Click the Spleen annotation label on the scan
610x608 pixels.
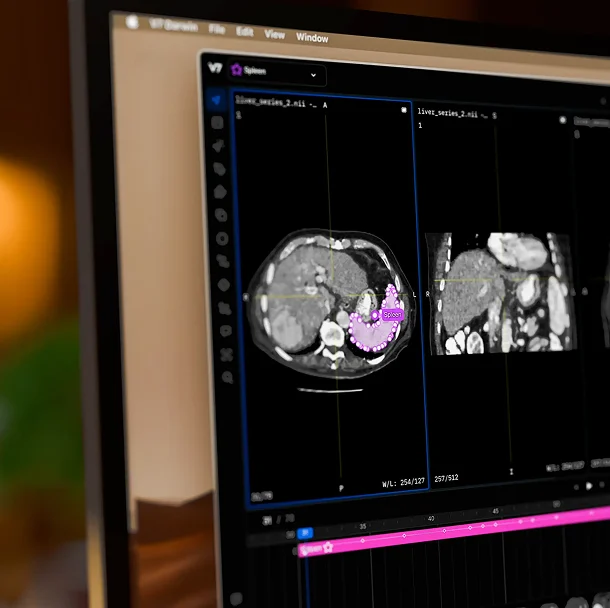391,314
